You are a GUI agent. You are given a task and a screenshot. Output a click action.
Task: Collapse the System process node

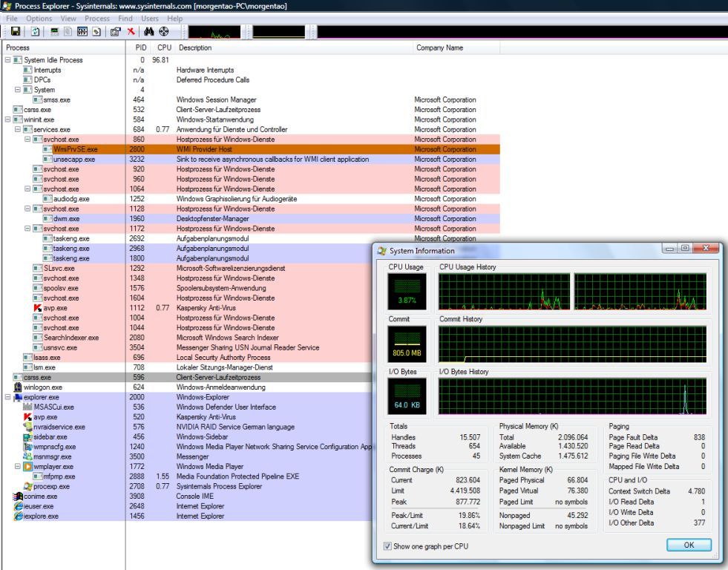point(18,90)
